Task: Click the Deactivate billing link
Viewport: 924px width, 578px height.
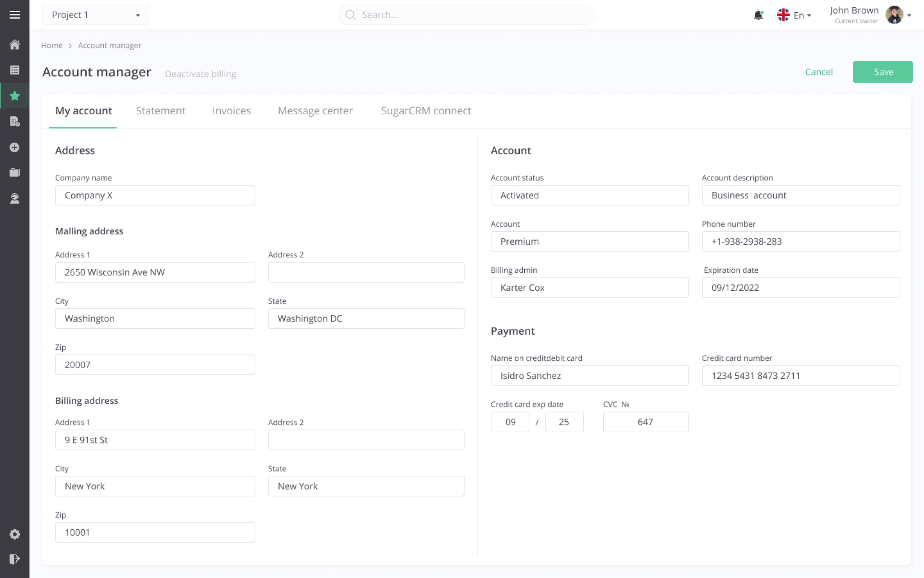Action: point(200,74)
